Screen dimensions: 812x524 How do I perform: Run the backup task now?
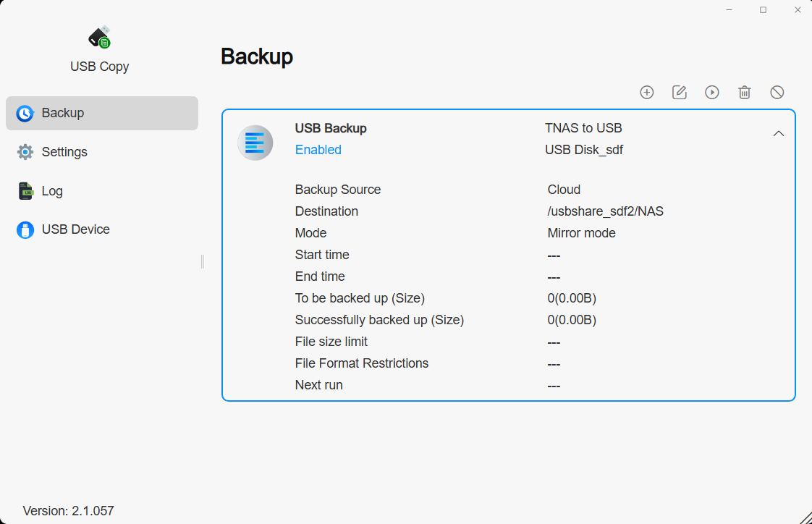tap(712, 92)
